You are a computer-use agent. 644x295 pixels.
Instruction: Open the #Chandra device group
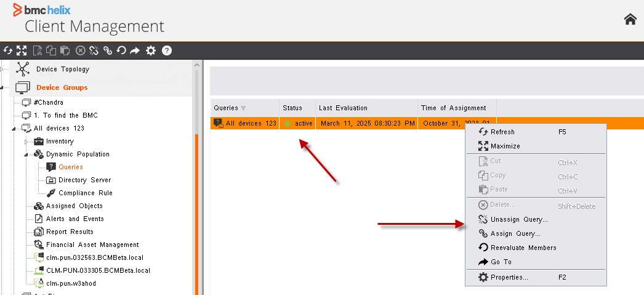coord(49,102)
